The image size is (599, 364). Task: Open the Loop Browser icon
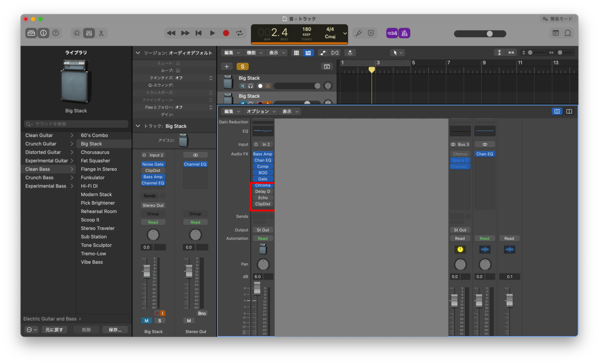pos(568,33)
